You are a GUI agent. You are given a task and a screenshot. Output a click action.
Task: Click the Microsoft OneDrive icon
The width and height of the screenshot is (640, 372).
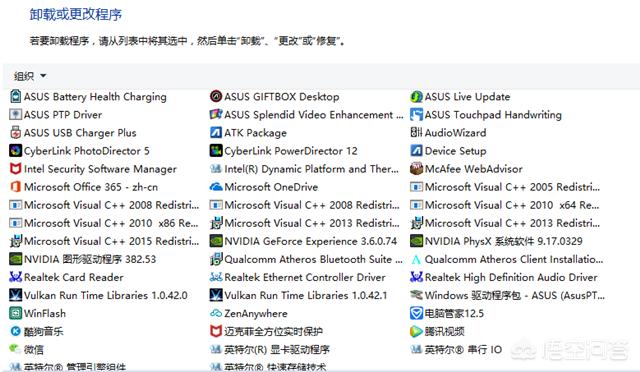pos(216,187)
